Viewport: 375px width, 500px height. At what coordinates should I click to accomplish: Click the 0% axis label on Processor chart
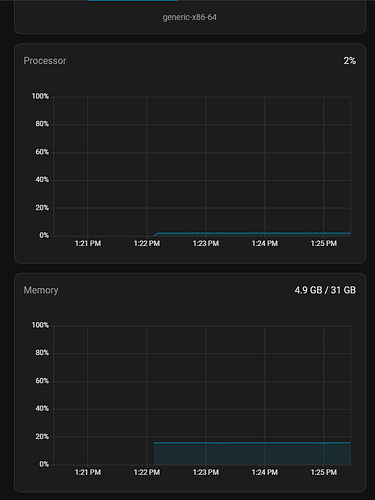(44, 235)
